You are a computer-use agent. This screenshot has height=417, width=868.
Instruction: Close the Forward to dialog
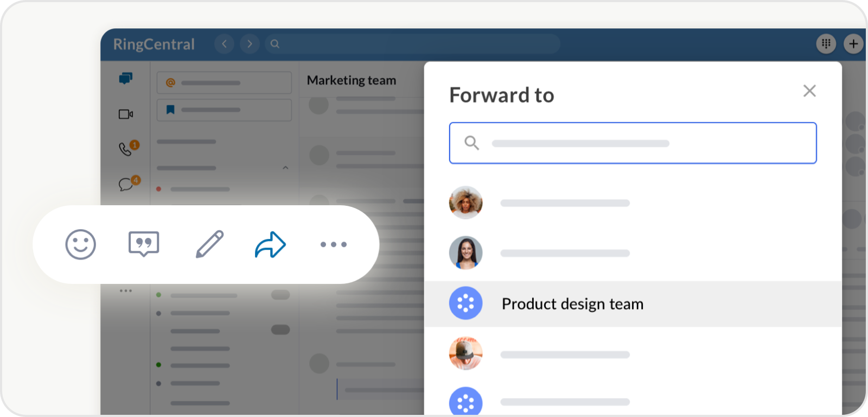pyautogui.click(x=809, y=91)
